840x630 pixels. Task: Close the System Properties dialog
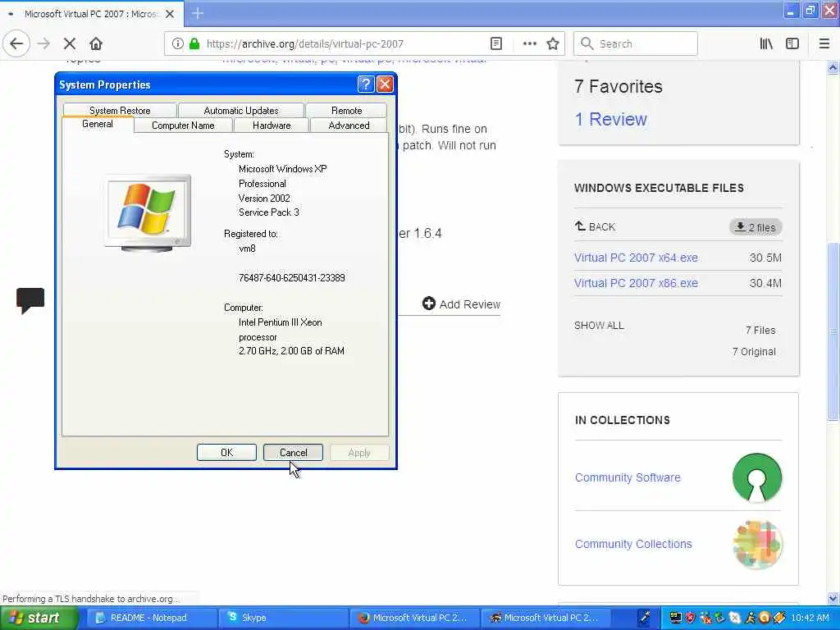(385, 84)
